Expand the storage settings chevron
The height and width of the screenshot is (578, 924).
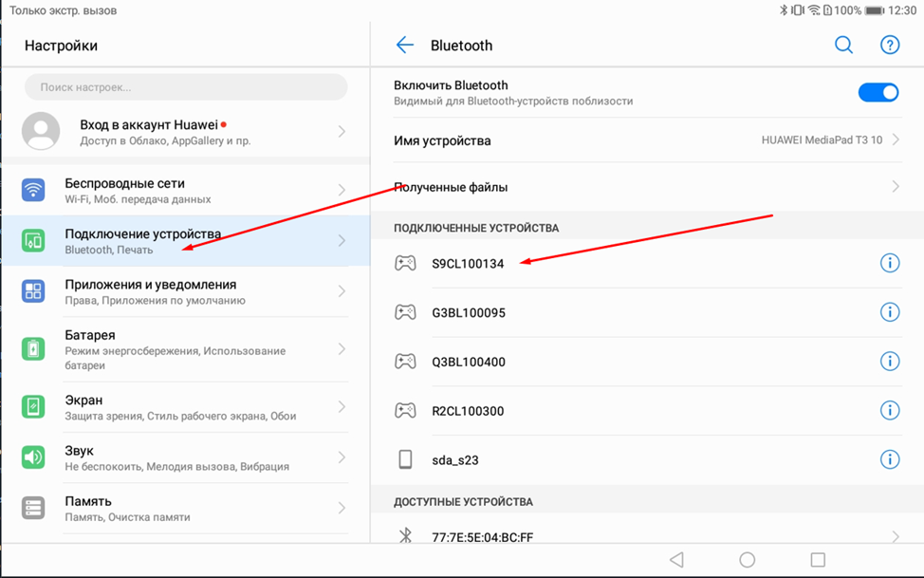coord(342,508)
